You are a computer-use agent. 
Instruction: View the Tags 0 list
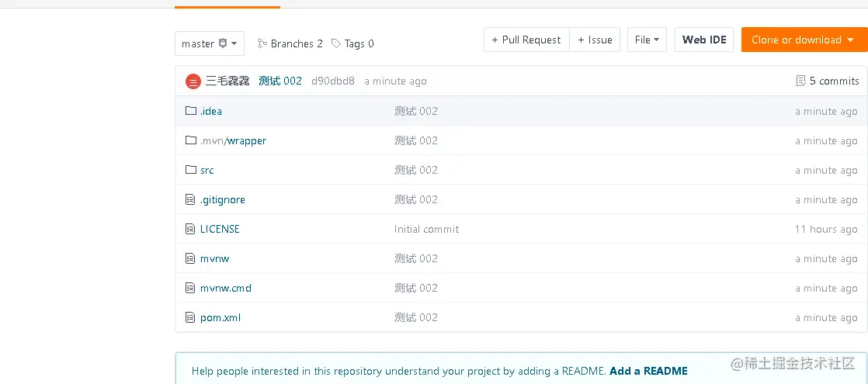[352, 43]
